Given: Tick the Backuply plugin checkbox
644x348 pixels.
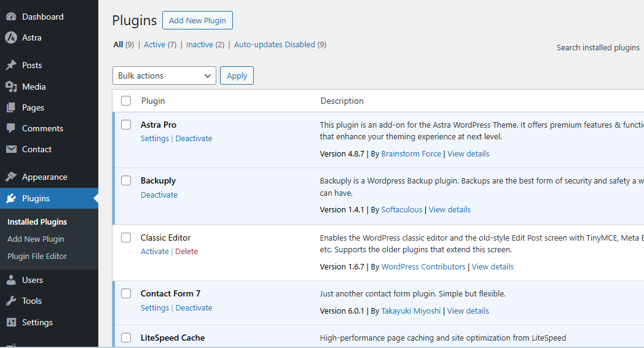Looking at the screenshot, I should (126, 180).
